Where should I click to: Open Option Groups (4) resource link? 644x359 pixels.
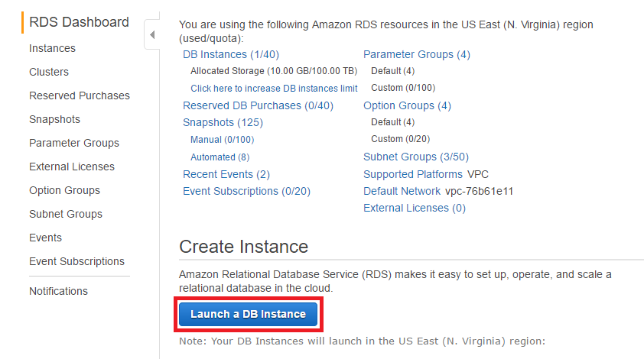tap(407, 105)
